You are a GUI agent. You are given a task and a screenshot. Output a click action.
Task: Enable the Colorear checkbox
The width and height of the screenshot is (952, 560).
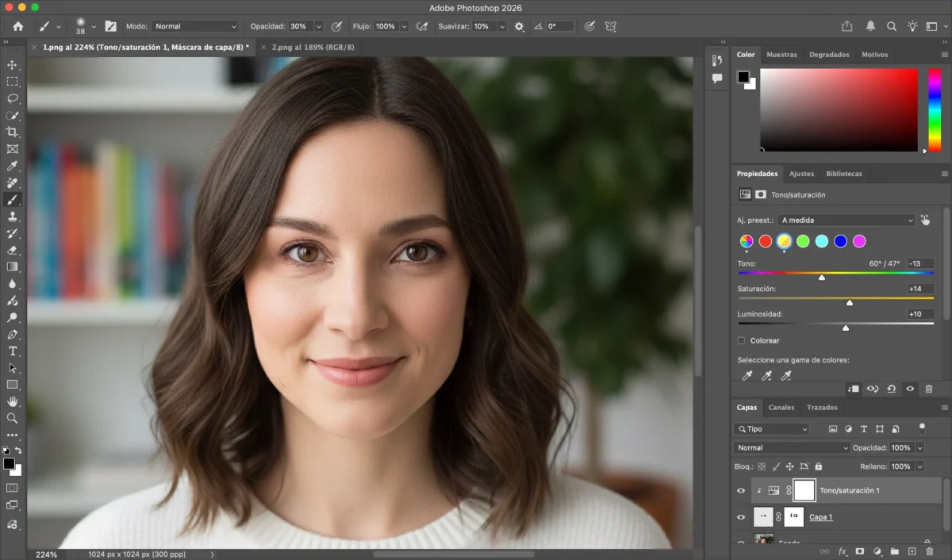[x=741, y=340]
